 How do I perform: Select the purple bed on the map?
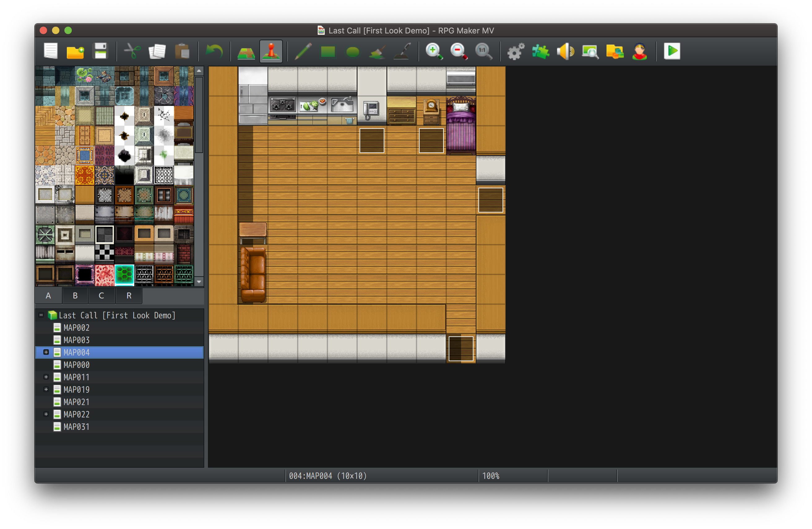point(461,126)
